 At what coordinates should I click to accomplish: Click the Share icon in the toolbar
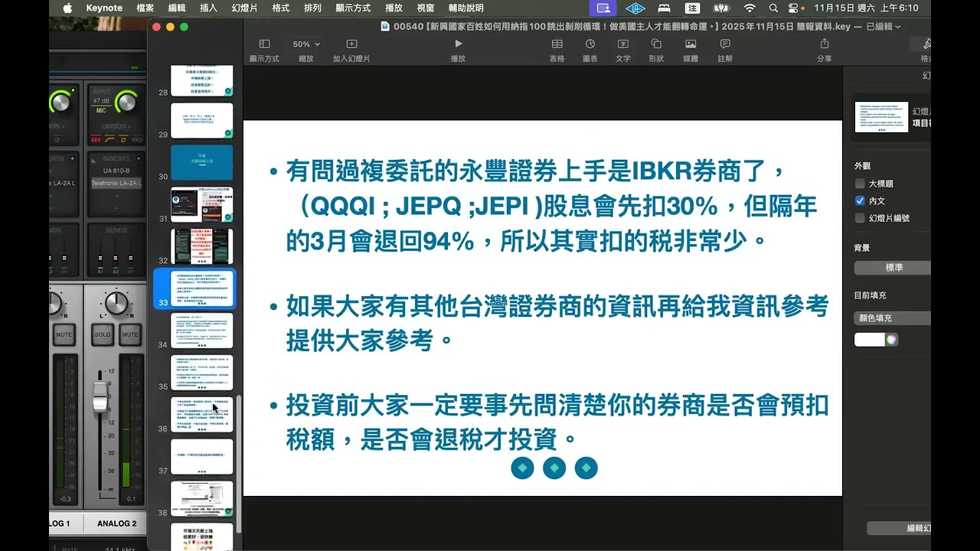(824, 44)
